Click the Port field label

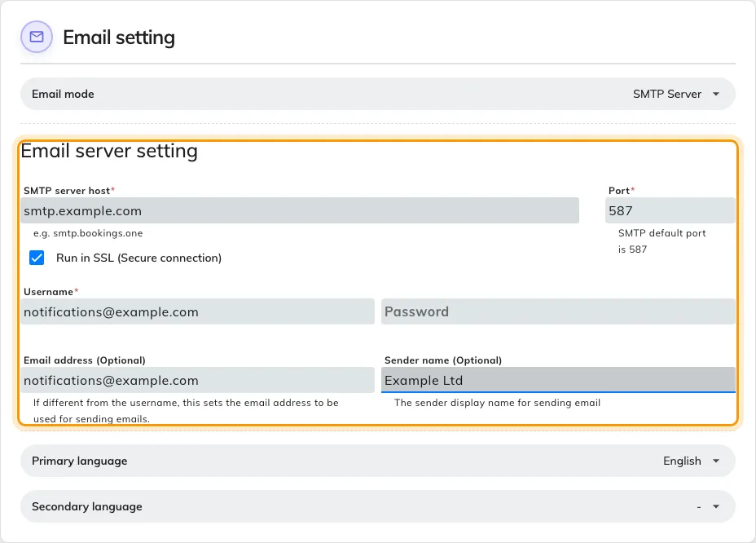coord(621,191)
